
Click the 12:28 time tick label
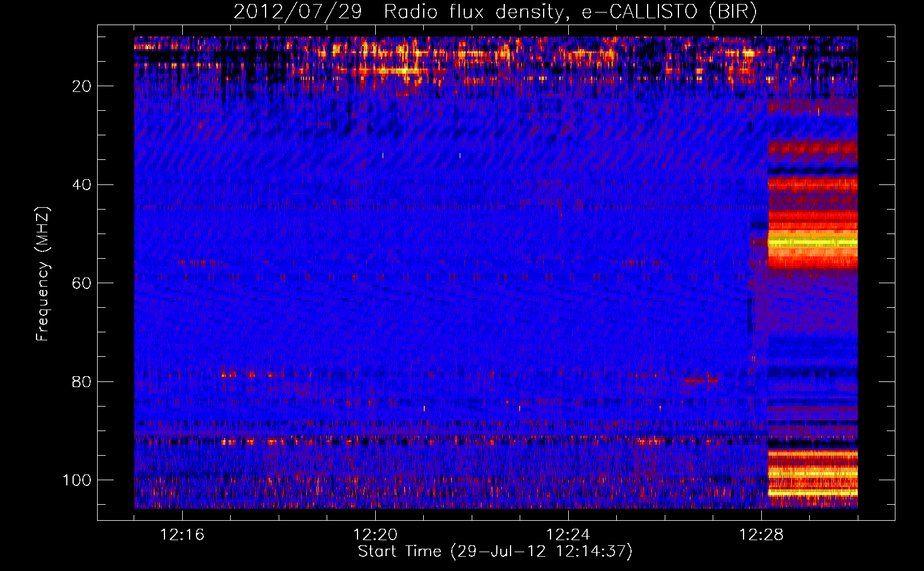coord(761,535)
